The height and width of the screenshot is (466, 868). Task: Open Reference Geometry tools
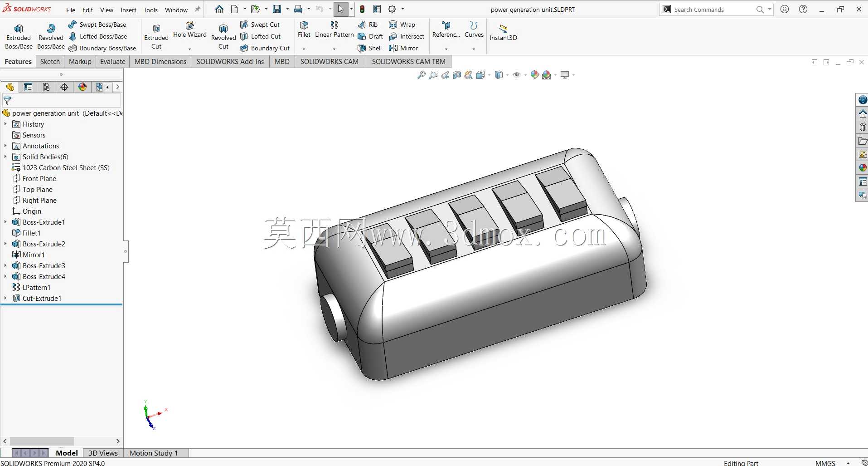446,30
